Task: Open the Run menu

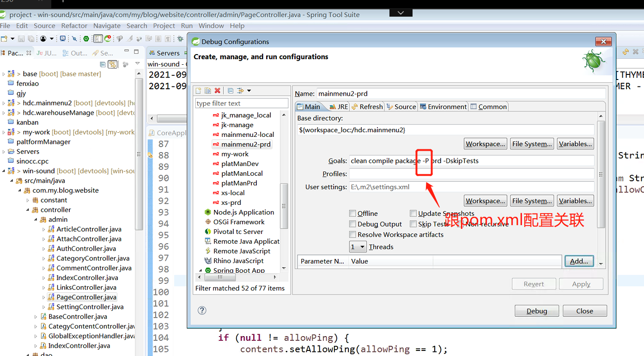Action: [x=187, y=26]
